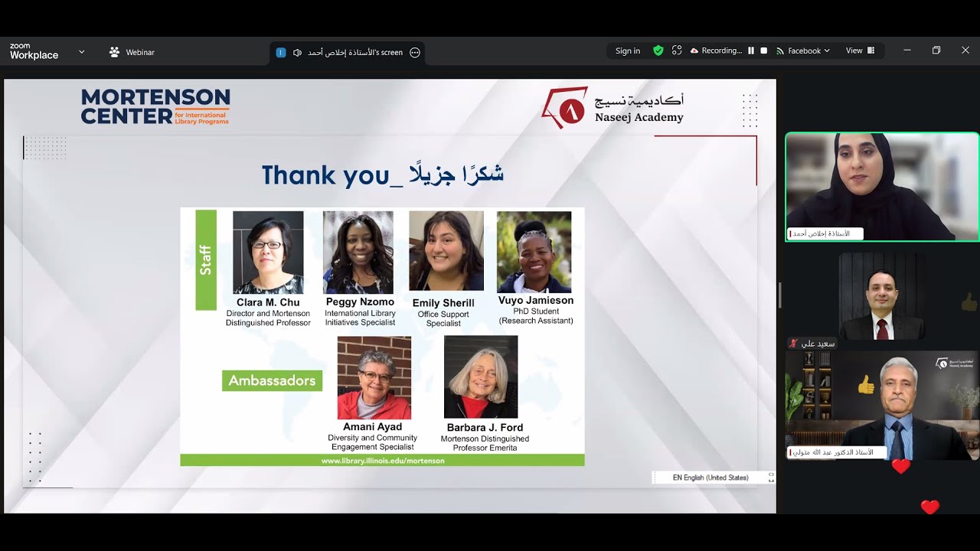Restore down the Zoom window
The width and height of the screenshot is (980, 551).
(x=936, y=51)
